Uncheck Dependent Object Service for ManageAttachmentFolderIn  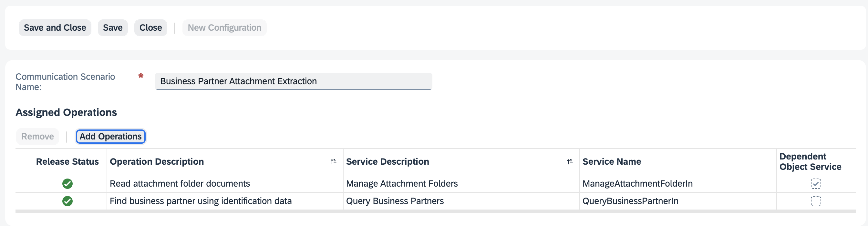pos(816,184)
